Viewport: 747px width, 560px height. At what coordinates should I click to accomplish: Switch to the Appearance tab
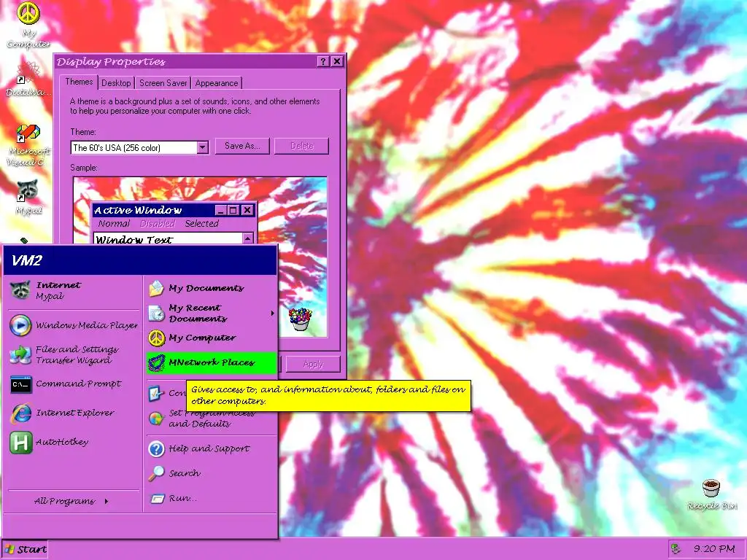[216, 83]
